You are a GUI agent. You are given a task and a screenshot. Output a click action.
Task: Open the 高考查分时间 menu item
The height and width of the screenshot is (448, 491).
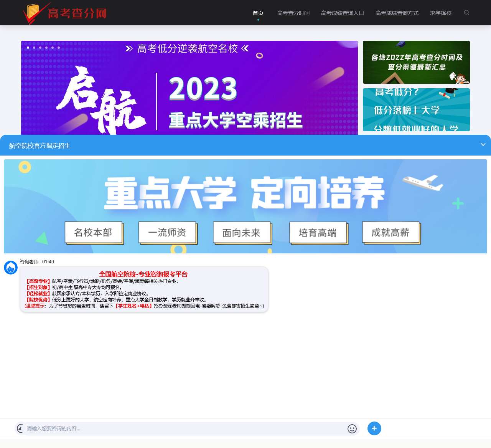click(293, 13)
